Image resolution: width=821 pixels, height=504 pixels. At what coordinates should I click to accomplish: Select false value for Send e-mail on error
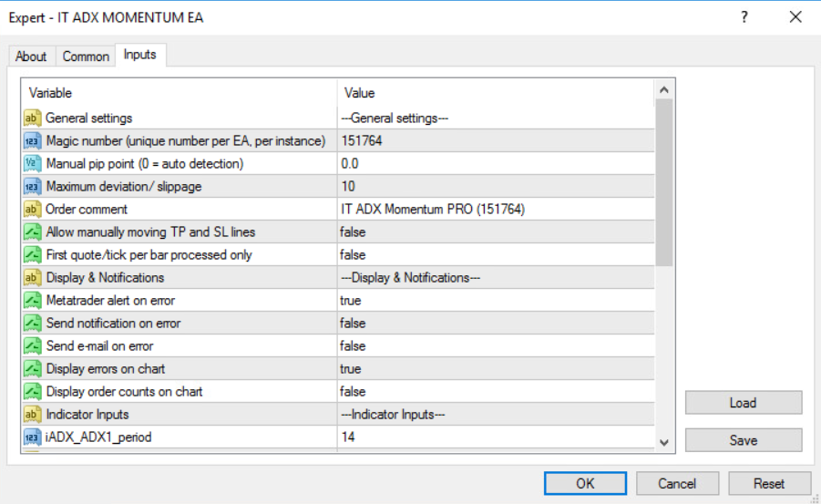click(x=353, y=345)
